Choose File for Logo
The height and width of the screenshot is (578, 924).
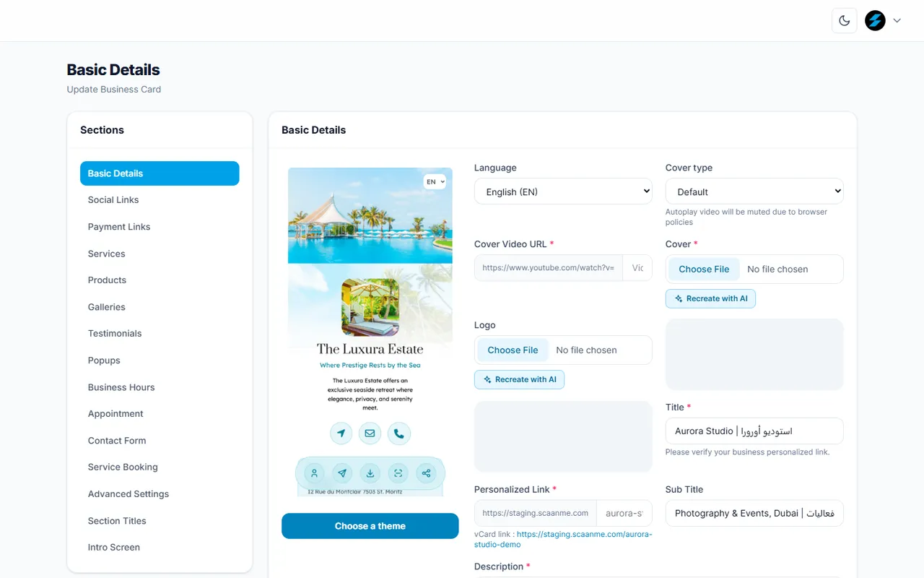(x=513, y=350)
